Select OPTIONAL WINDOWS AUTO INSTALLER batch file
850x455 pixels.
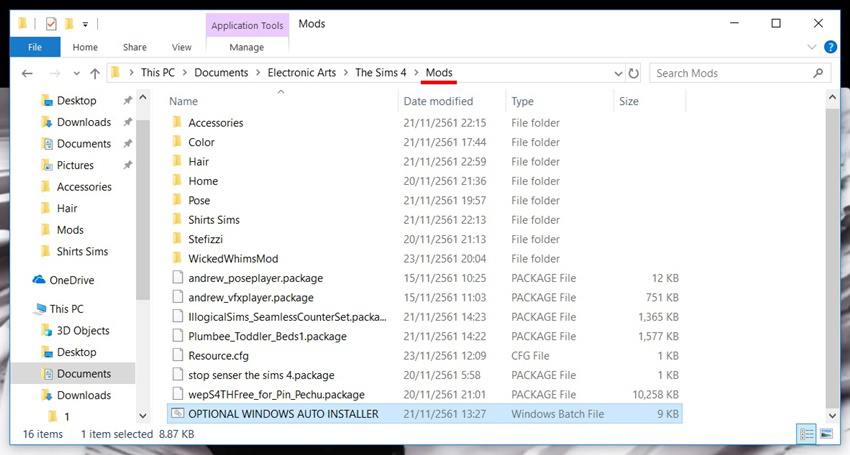click(x=424, y=414)
